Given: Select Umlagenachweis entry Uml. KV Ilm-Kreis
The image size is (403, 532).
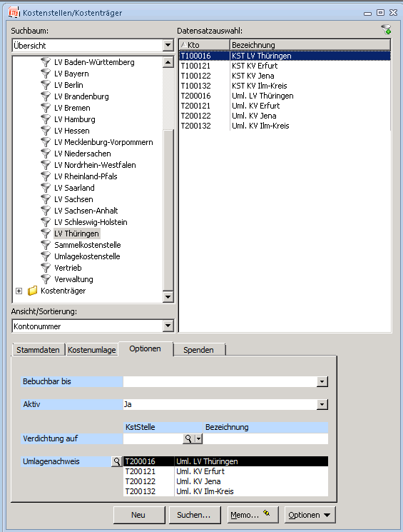Looking at the screenshot, I should tap(225, 491).
